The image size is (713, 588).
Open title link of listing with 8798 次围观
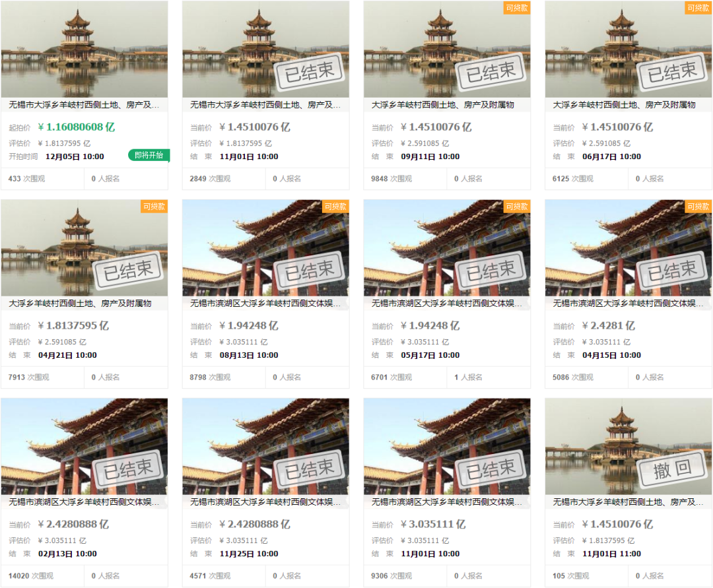click(265, 304)
